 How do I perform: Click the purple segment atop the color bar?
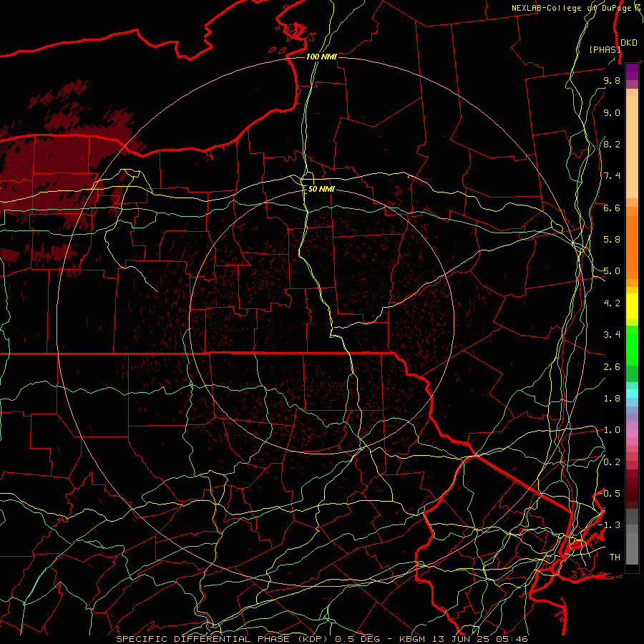click(x=632, y=72)
